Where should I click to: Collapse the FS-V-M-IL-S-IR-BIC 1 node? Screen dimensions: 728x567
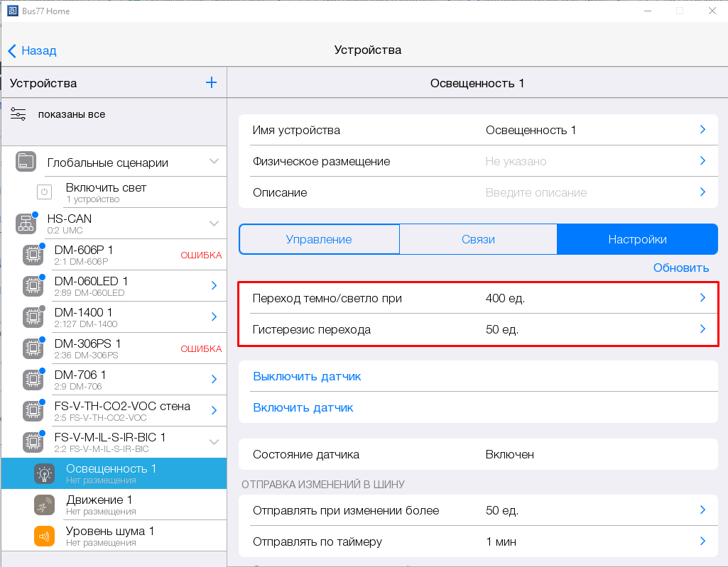[214, 441]
